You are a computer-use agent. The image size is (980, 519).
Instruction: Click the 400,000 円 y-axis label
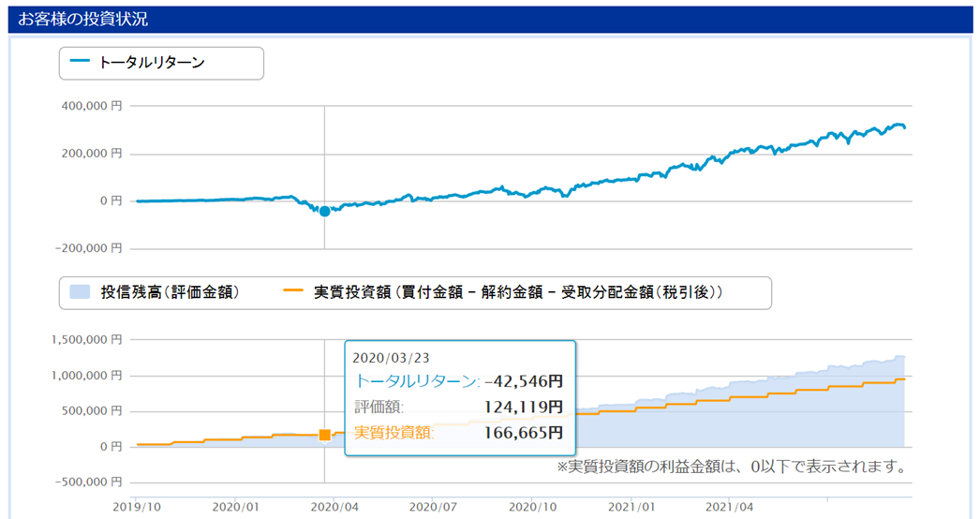91,106
